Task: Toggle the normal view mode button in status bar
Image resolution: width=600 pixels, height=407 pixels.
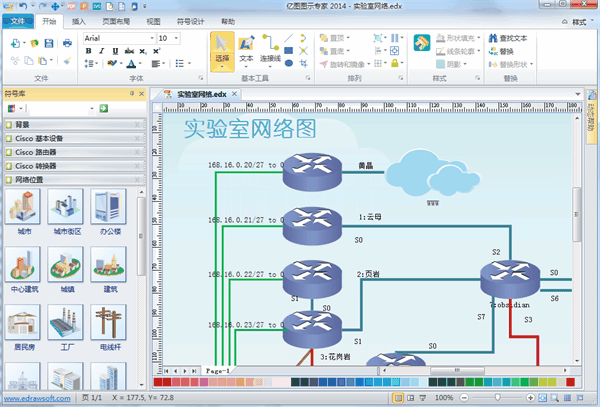Action: pos(398,398)
